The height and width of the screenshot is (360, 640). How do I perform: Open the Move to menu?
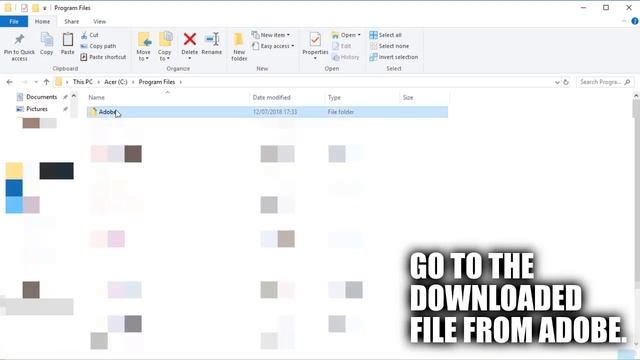(144, 47)
